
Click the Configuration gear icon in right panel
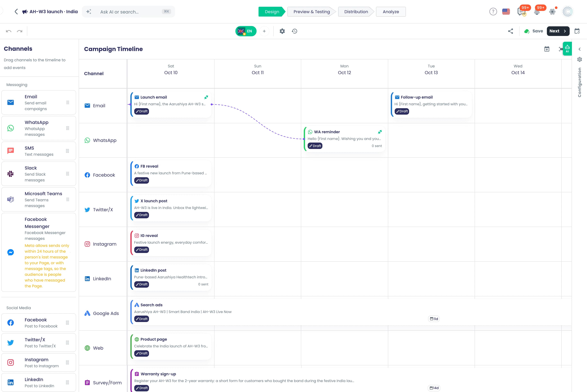click(579, 59)
